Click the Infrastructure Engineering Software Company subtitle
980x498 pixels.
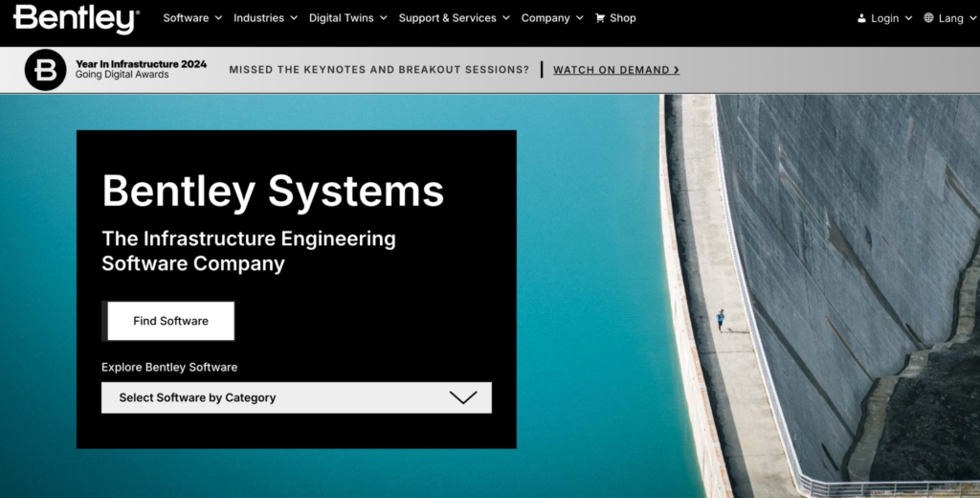tap(249, 251)
